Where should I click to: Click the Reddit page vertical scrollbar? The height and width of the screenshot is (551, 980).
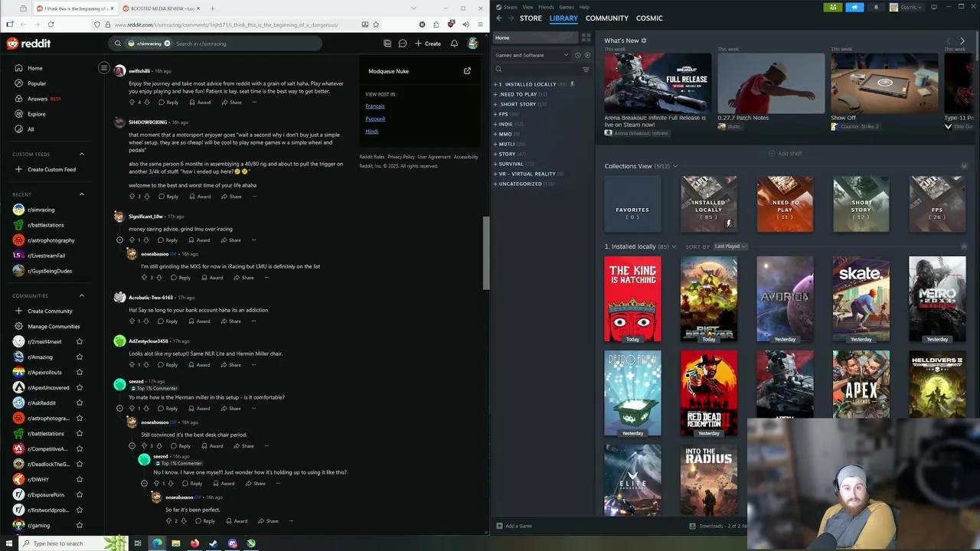[486, 253]
